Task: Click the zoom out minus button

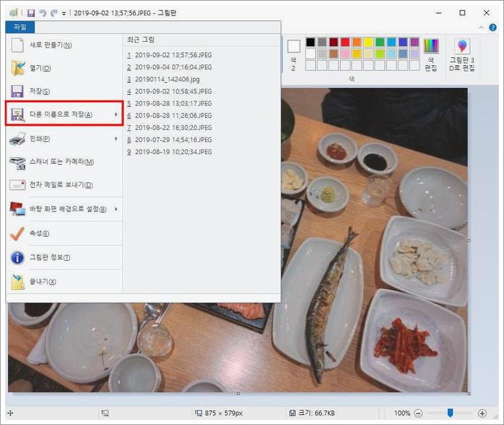Action: [x=418, y=413]
